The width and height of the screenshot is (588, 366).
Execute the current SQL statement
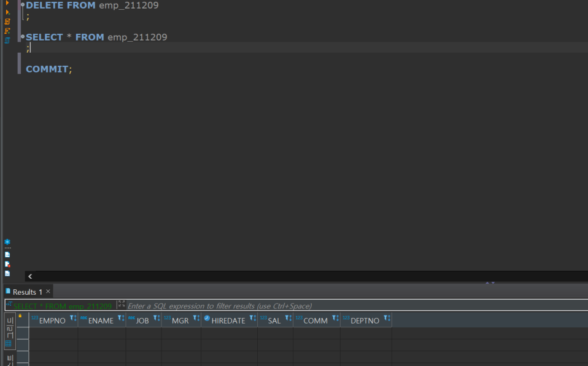[x=7, y=2]
